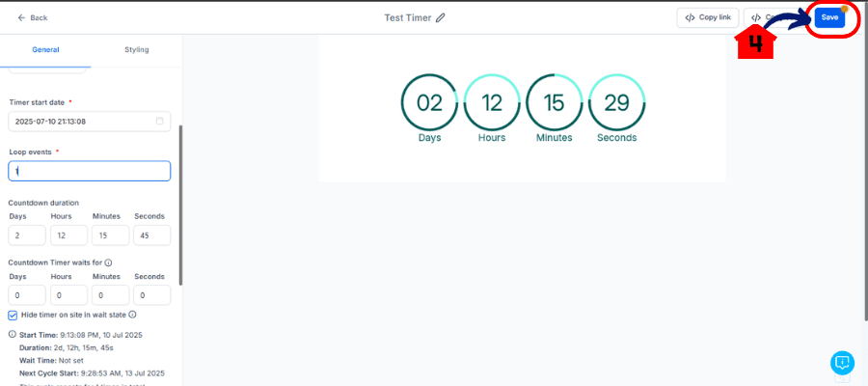Focus the Countdown duration Seconds field
The height and width of the screenshot is (386, 868).
tap(152, 235)
